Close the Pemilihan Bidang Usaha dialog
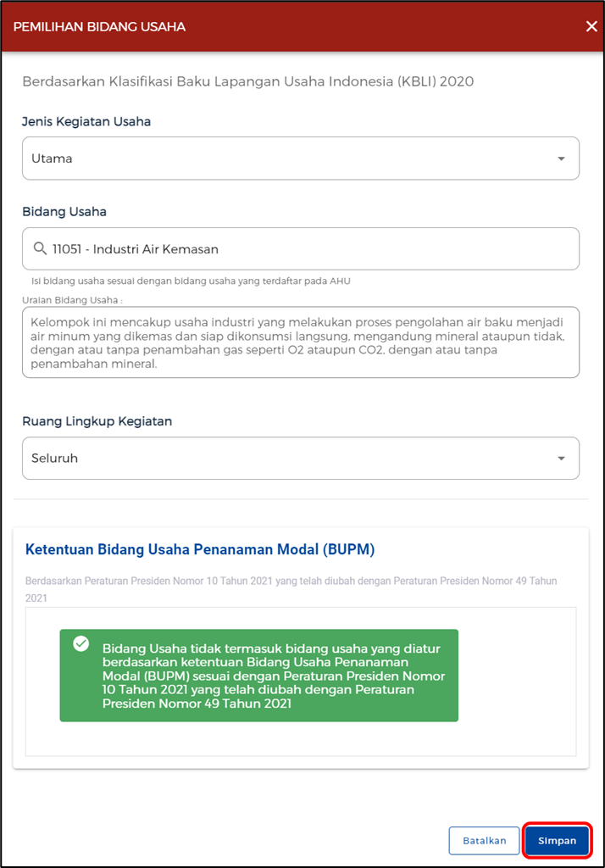 (x=591, y=26)
